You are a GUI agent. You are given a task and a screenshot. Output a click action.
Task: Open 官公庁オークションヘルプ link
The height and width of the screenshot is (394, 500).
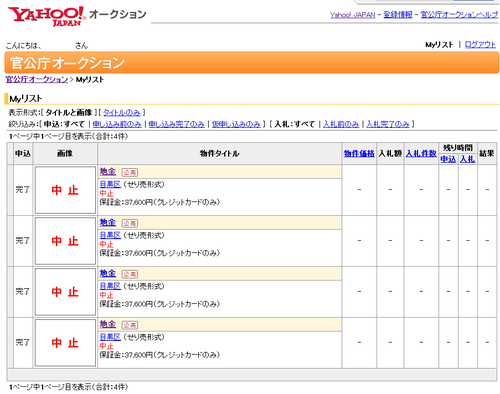pyautogui.click(x=459, y=15)
